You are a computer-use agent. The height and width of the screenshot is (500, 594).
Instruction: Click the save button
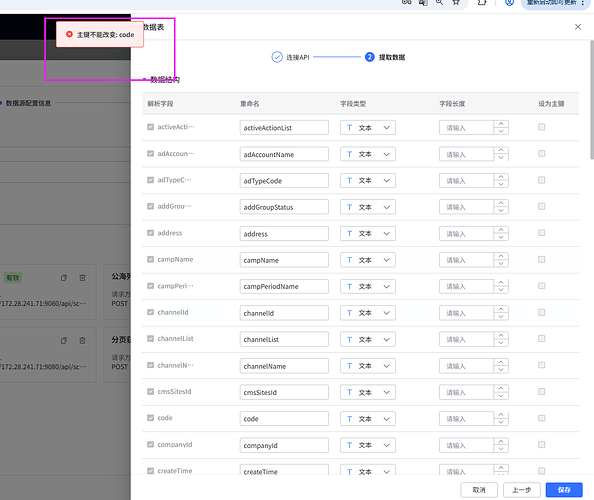click(x=564, y=490)
